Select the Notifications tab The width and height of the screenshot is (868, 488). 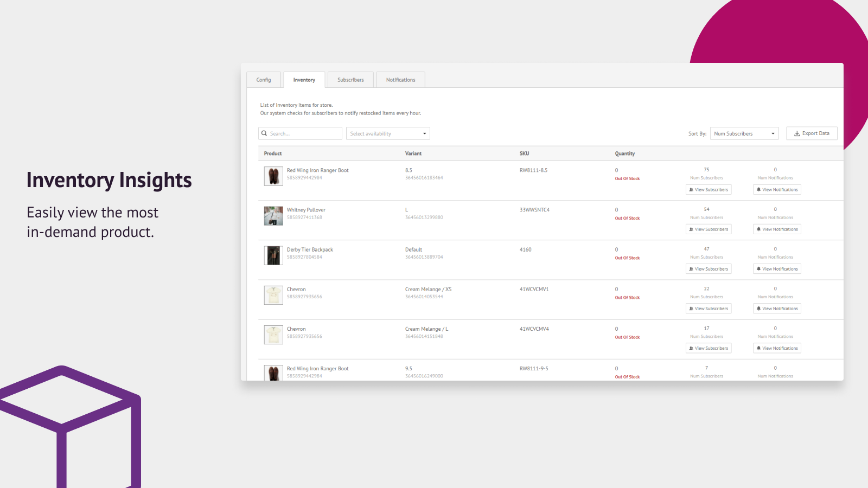pyautogui.click(x=400, y=79)
